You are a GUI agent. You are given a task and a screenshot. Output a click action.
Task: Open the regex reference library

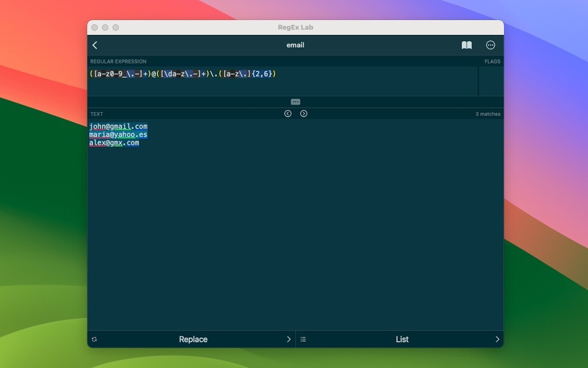pos(466,45)
